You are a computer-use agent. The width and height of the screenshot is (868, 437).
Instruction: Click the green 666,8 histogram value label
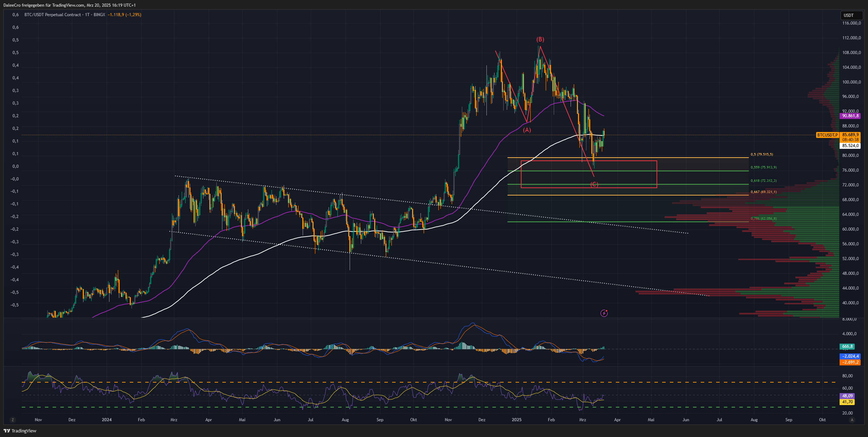[x=847, y=346]
